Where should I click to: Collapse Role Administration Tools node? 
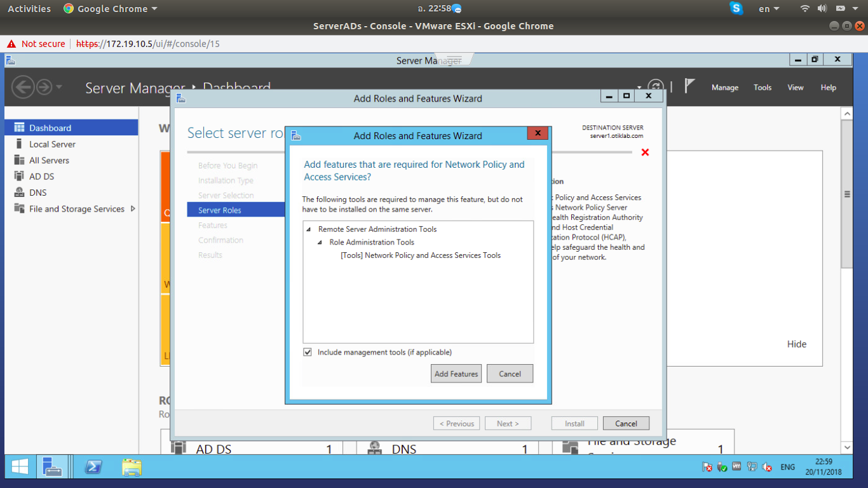pos(320,243)
